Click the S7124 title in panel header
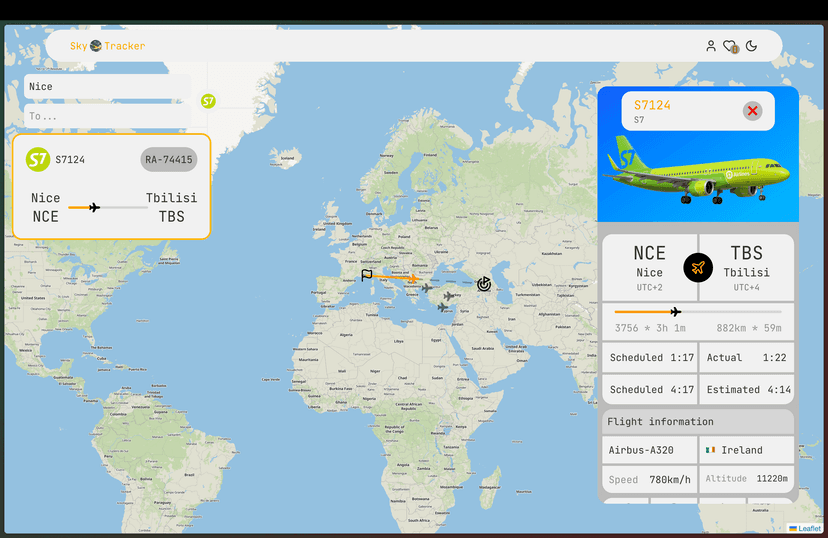 tap(652, 106)
